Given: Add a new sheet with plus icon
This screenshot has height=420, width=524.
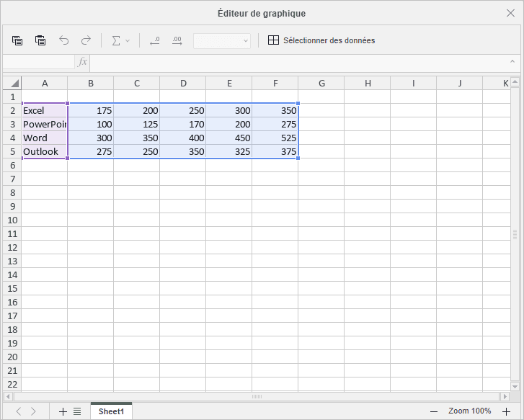Looking at the screenshot, I should pos(63,411).
